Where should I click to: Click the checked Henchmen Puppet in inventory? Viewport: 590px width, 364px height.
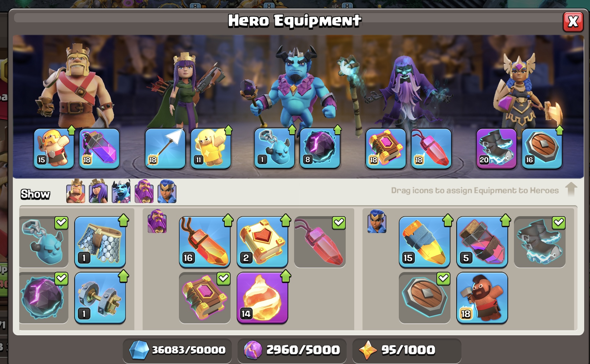pyautogui.click(x=44, y=242)
